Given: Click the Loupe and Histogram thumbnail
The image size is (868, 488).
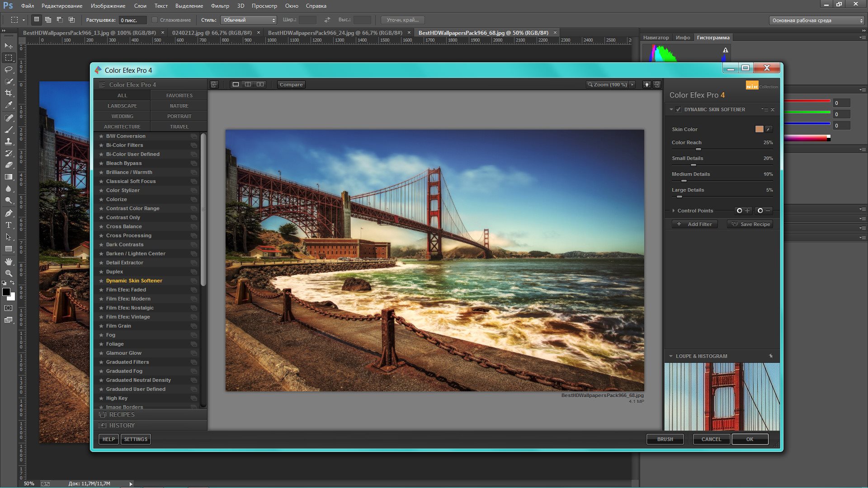Looking at the screenshot, I should 721,396.
